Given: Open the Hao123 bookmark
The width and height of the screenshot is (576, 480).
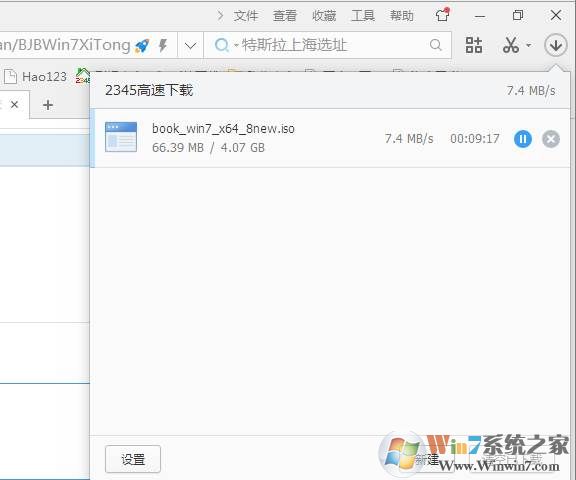Looking at the screenshot, I should (35, 76).
